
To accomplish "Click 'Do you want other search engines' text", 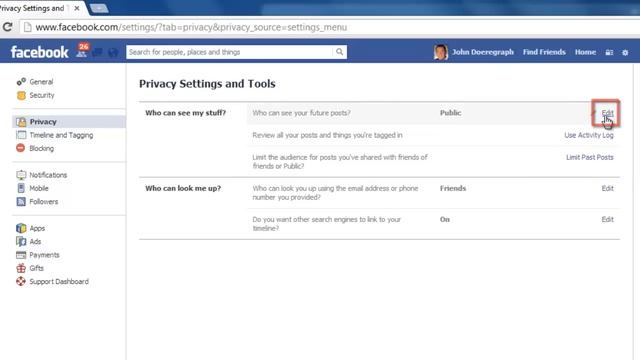I will tap(327, 224).
